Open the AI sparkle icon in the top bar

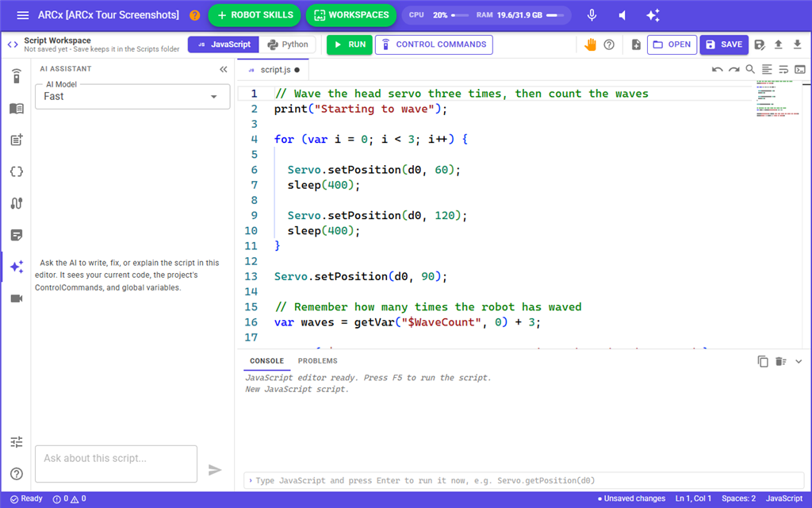pos(653,15)
